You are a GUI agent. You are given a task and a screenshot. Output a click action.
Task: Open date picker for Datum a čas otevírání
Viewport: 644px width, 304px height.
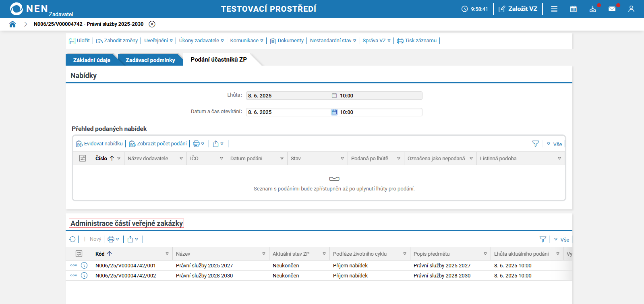(334, 112)
